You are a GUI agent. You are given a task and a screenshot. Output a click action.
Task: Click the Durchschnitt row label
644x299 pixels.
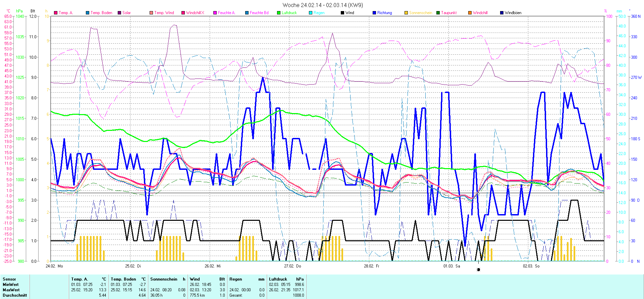[15, 295]
